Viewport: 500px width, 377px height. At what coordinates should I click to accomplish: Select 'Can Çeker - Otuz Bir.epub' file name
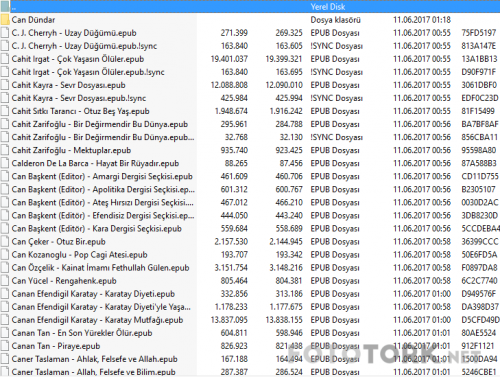point(58,242)
